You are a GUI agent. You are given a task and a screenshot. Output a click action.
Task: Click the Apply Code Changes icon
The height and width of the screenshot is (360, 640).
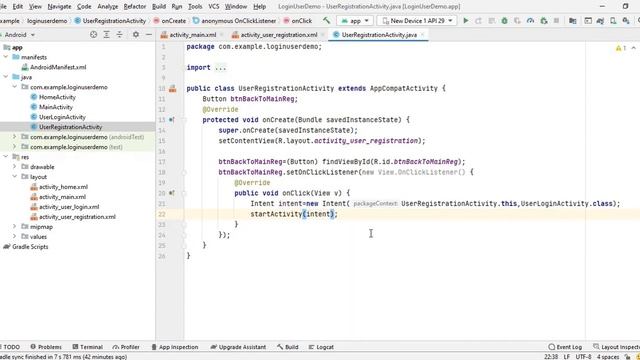point(491,20)
